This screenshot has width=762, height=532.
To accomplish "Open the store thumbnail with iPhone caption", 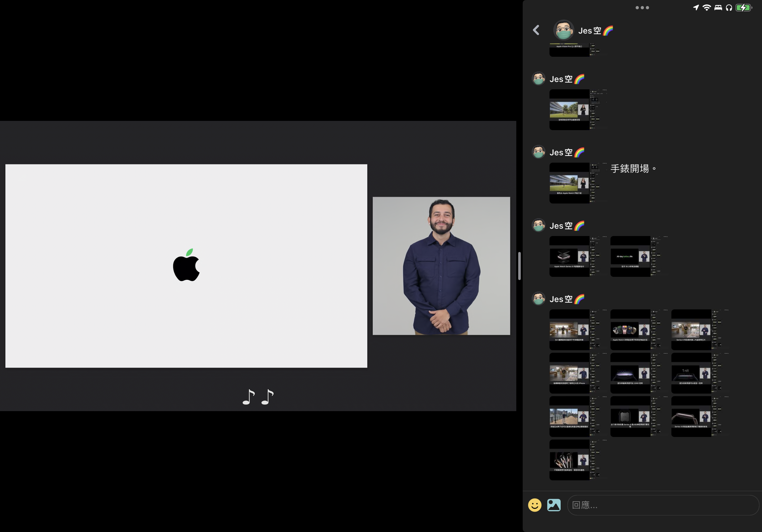I will (578, 373).
